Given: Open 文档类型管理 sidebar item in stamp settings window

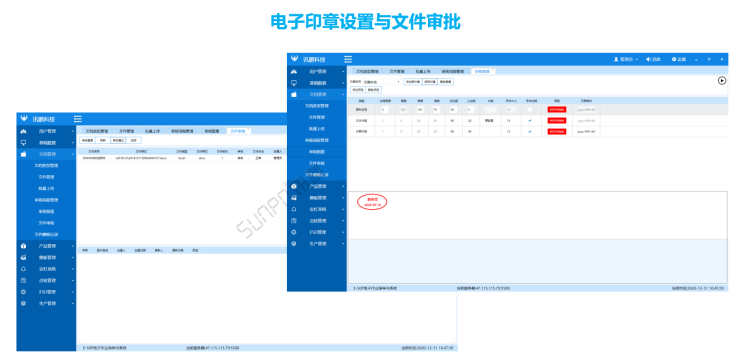Looking at the screenshot, I should coord(317,106).
